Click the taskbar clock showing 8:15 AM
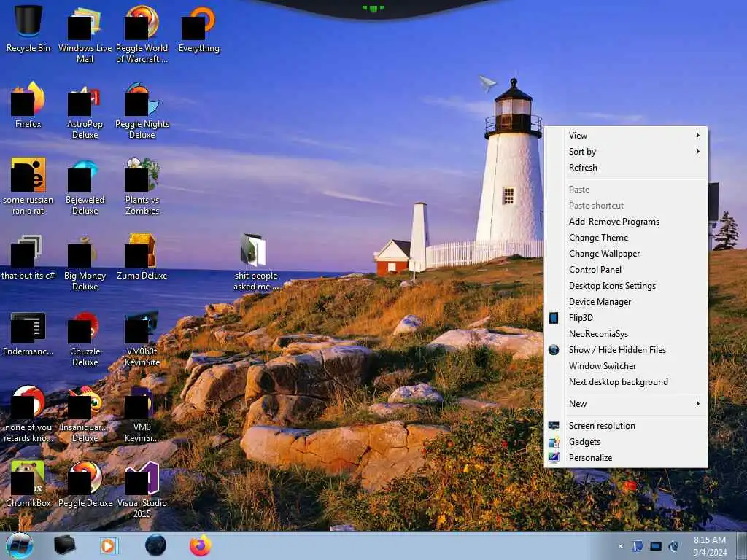Viewport: 747px width, 560px height. (x=710, y=546)
